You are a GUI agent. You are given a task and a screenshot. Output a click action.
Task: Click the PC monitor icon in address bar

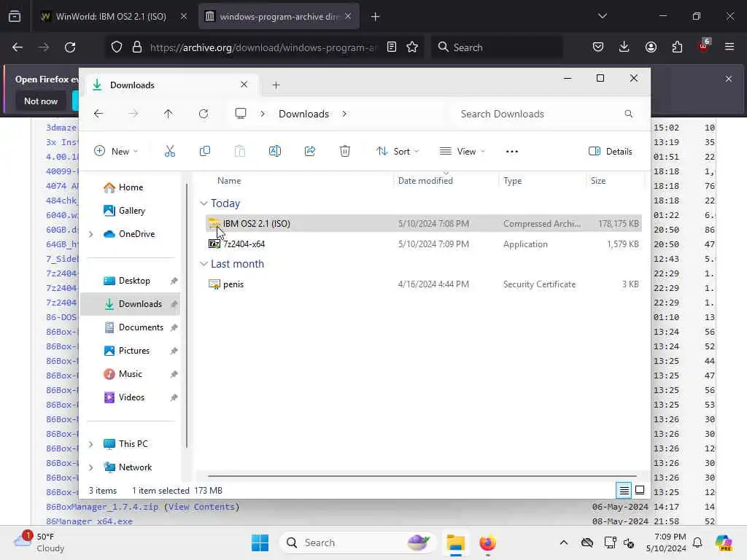241,114
